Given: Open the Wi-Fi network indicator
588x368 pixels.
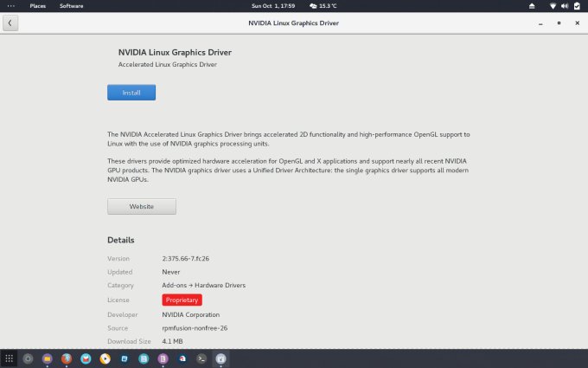Looking at the screenshot, I should pos(553,6).
